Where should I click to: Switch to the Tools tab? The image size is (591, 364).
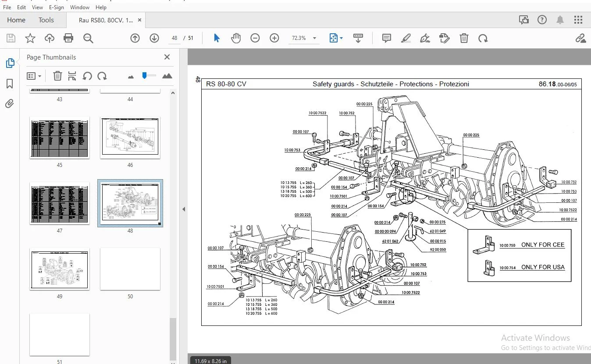46,20
